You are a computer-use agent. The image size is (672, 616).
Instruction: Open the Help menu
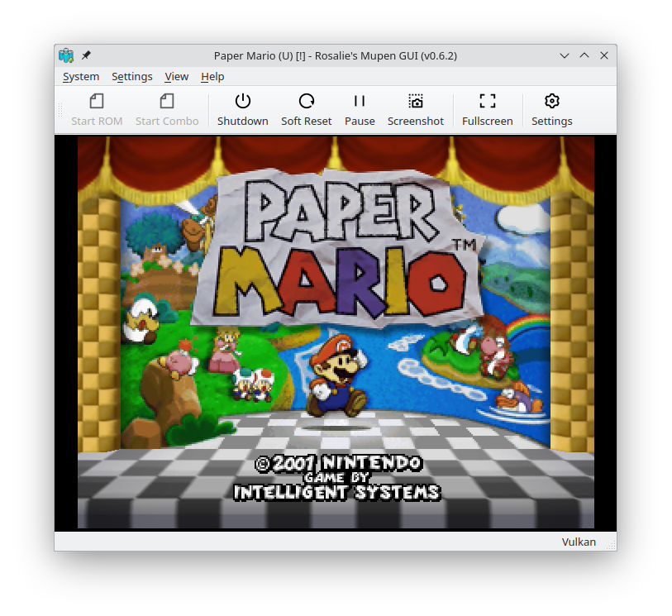(212, 77)
